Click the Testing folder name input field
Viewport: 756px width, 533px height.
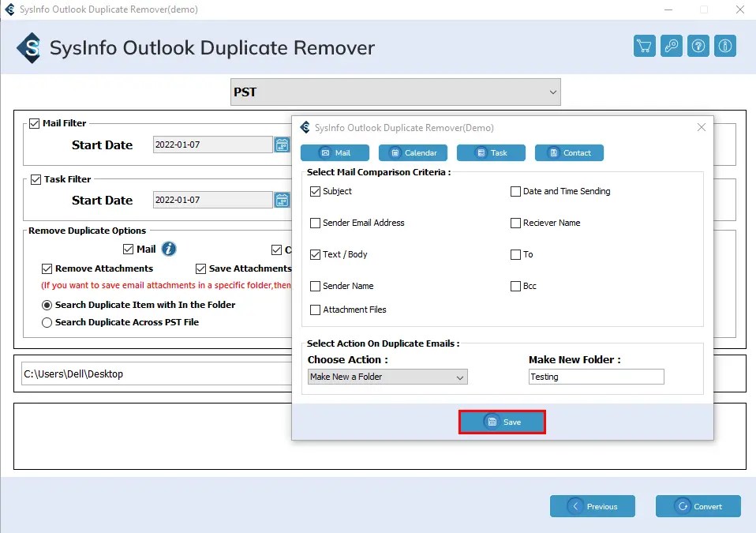click(x=596, y=377)
